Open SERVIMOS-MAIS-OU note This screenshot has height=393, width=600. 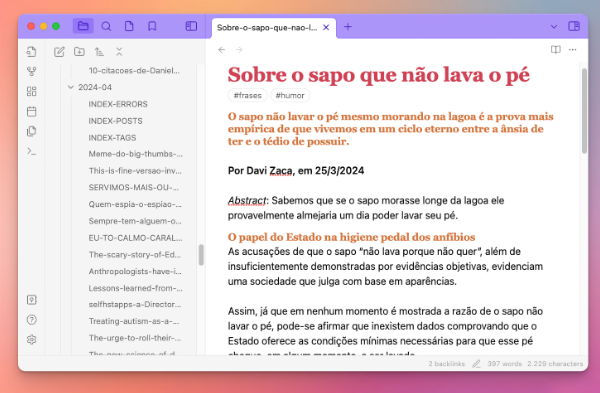pyautogui.click(x=134, y=188)
